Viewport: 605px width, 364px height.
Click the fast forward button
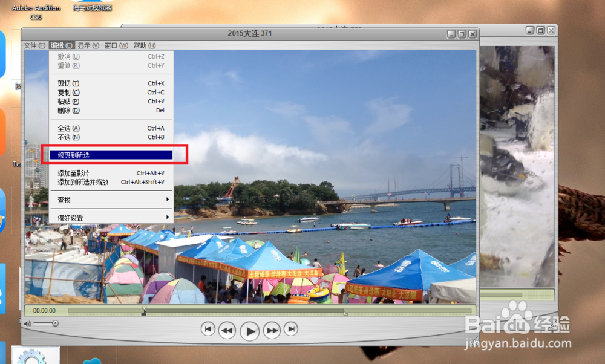272,330
